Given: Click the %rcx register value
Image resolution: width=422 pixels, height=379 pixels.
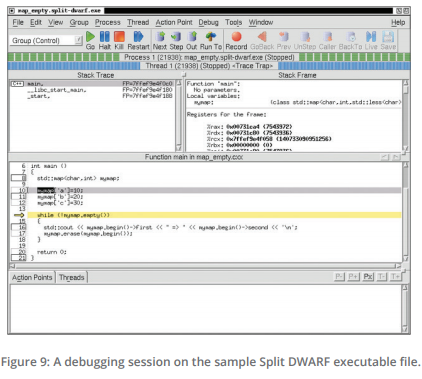Looking at the screenshot, I should tap(279, 139).
